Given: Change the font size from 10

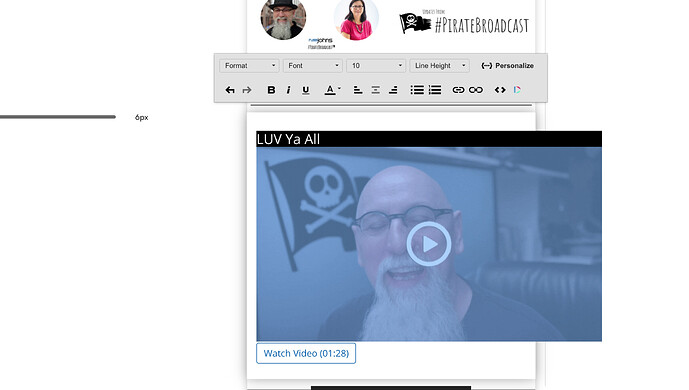Looking at the screenshot, I should [x=376, y=65].
